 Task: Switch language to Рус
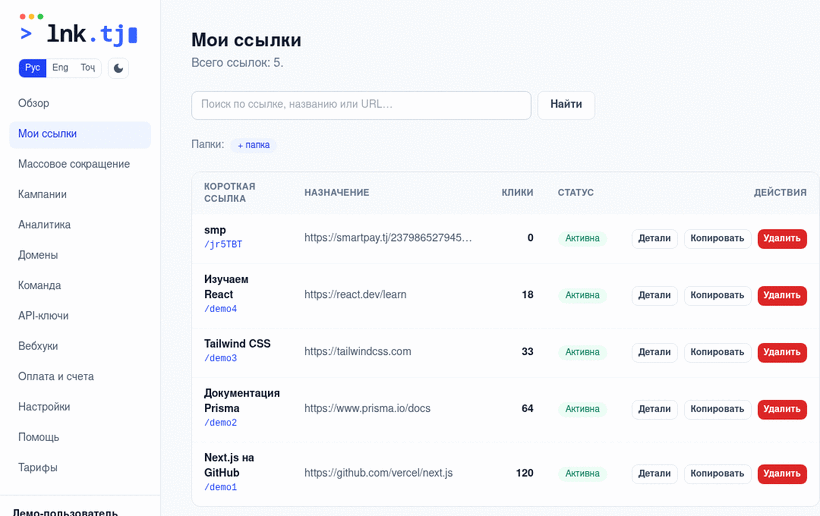[x=32, y=68]
